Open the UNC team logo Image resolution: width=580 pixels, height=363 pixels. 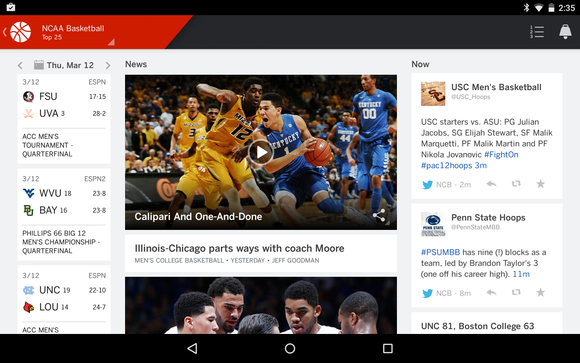(28, 290)
